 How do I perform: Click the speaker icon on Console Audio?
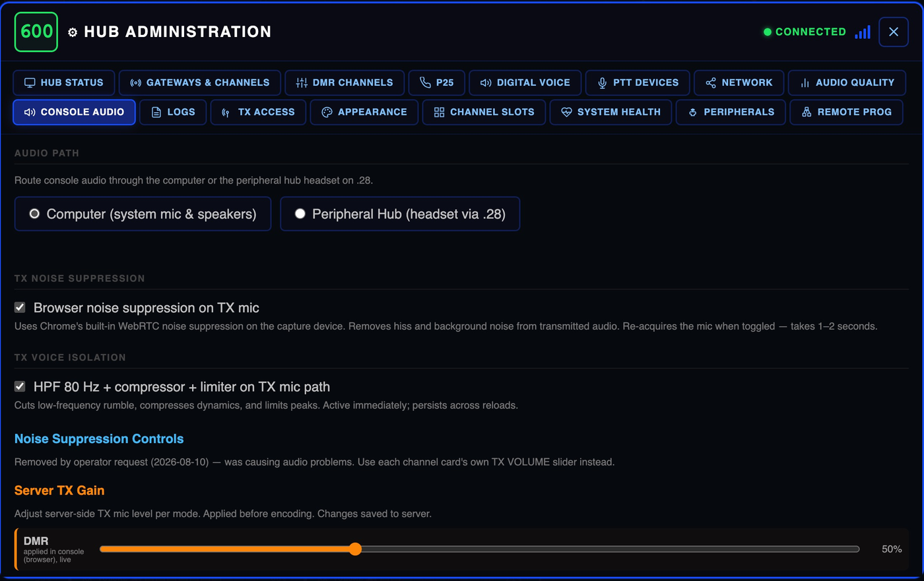tap(30, 112)
